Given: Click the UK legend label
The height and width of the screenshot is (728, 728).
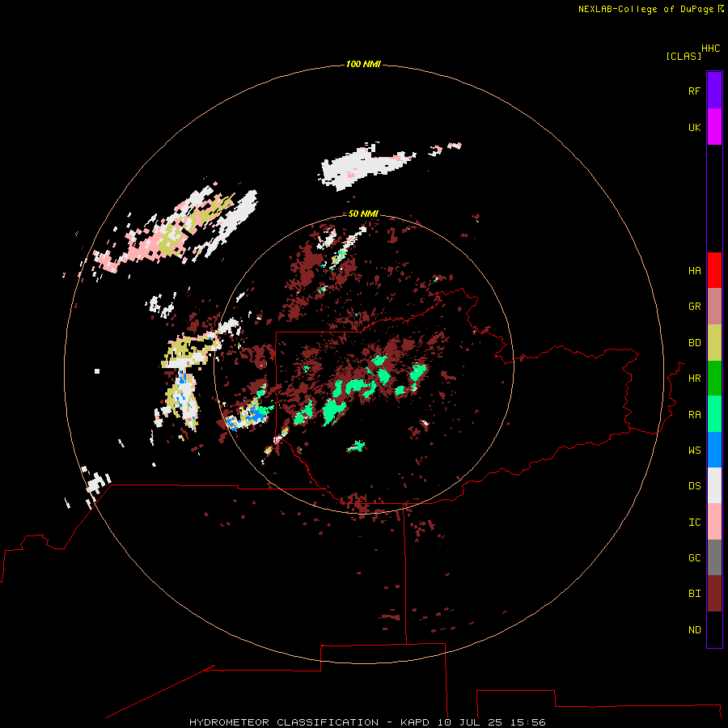Looking at the screenshot, I should 694,127.
